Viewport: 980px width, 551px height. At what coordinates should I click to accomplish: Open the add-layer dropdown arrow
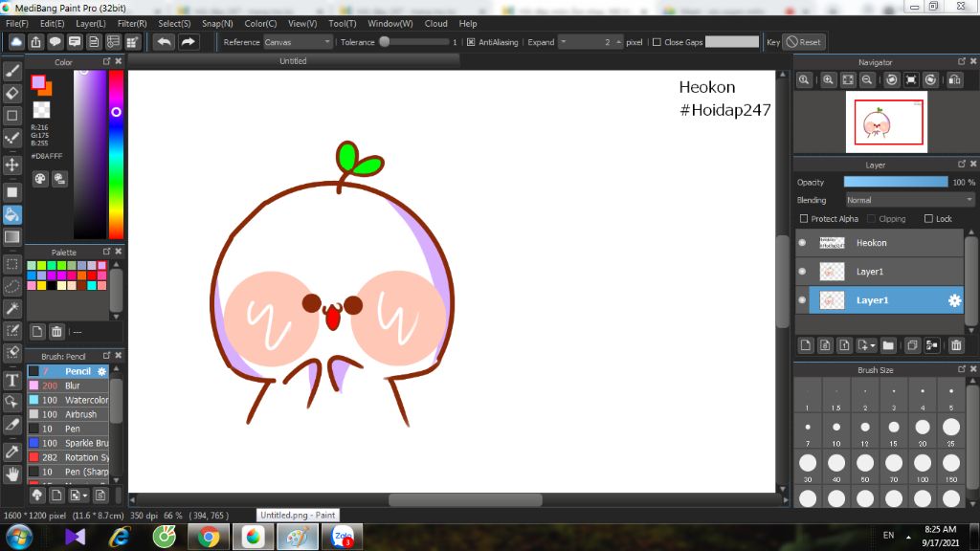pos(866,345)
